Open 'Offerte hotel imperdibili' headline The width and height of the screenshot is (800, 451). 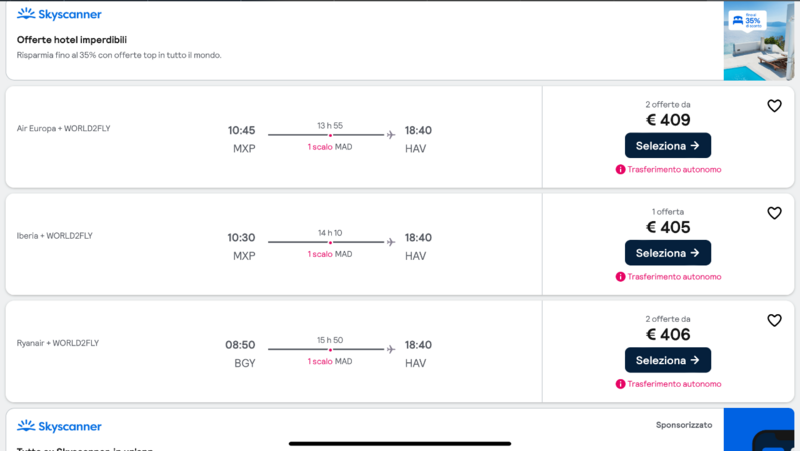[71, 40]
